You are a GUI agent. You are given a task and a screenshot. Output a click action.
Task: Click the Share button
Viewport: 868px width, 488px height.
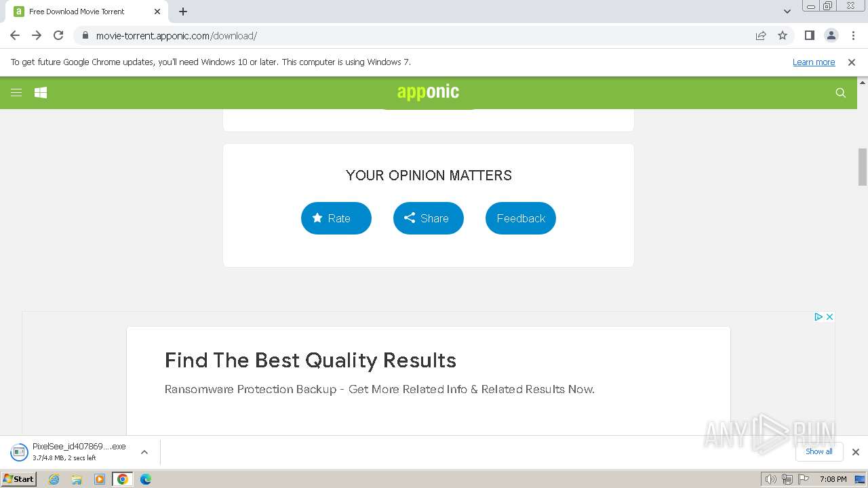[x=429, y=218]
